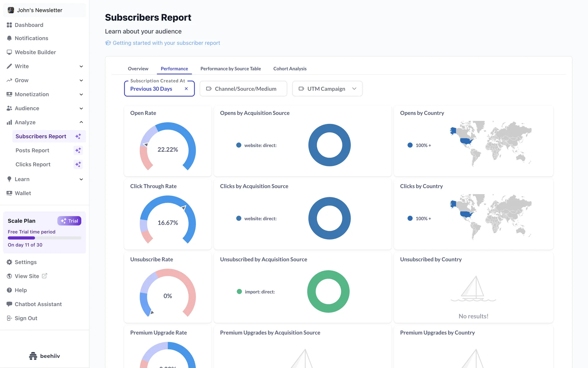Clear the Previous 30 Days filter

tap(186, 89)
